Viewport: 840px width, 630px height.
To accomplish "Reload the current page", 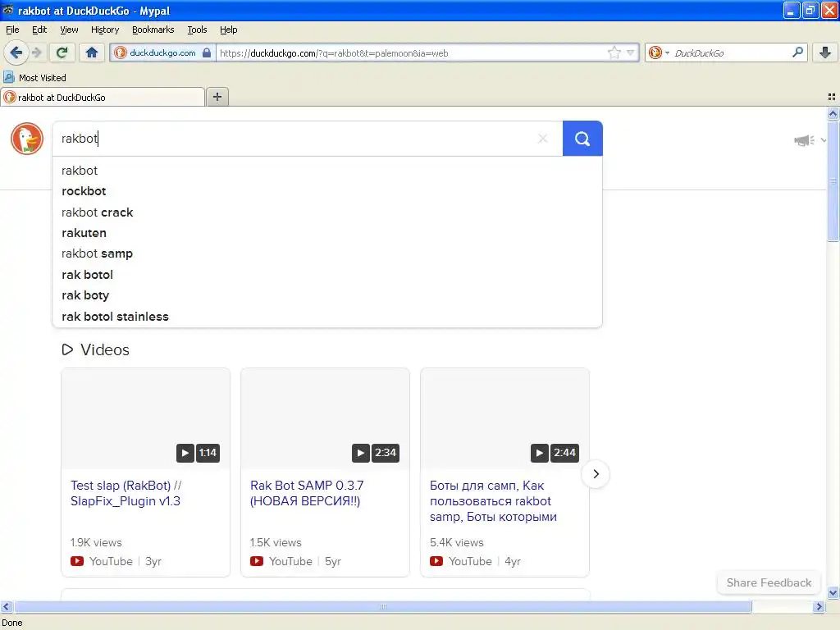I will (x=62, y=52).
